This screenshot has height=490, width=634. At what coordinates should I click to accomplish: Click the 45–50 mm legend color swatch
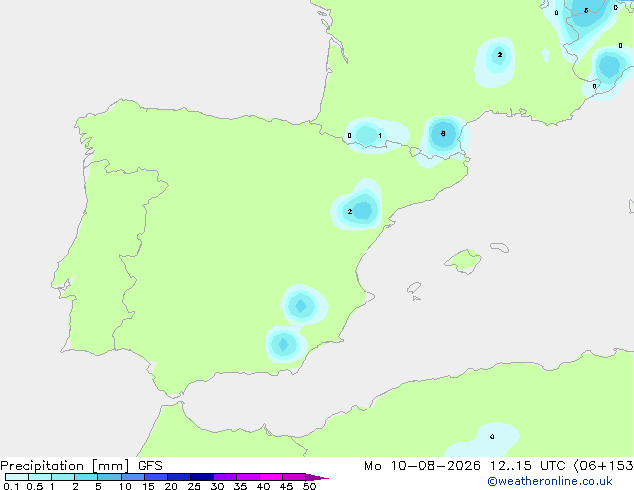pyautogui.click(x=294, y=477)
